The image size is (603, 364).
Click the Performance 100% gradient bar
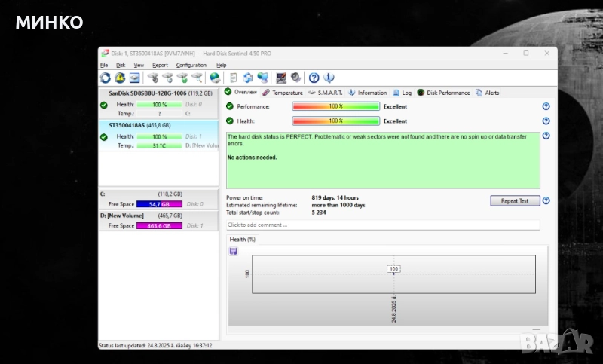pos(335,107)
